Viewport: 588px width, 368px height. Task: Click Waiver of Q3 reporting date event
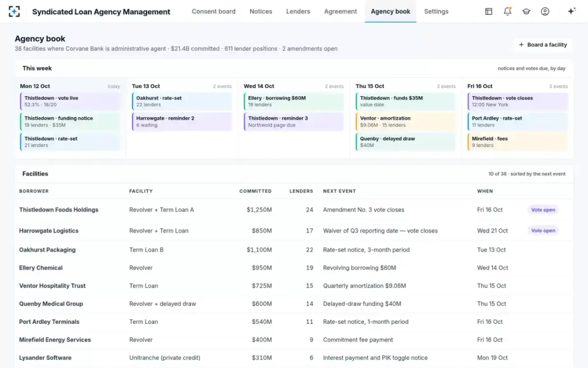tap(380, 231)
